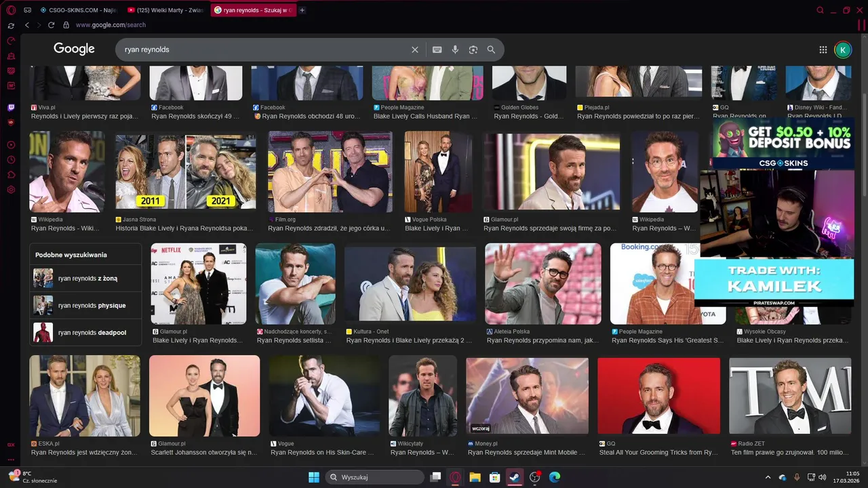Open the Twitch panel in sidebar
This screenshot has height=488, width=868.
[x=11, y=108]
